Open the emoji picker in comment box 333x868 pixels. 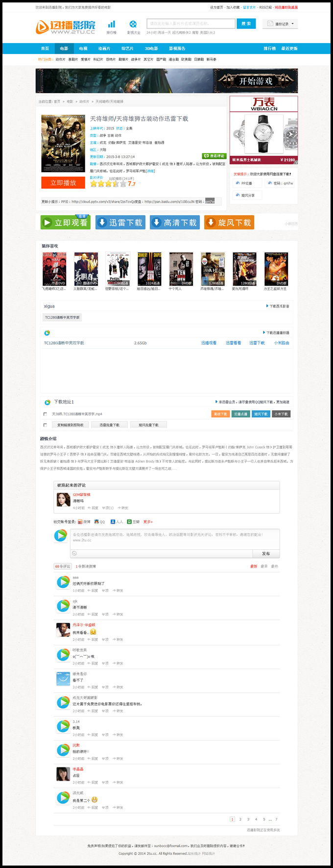(74, 553)
